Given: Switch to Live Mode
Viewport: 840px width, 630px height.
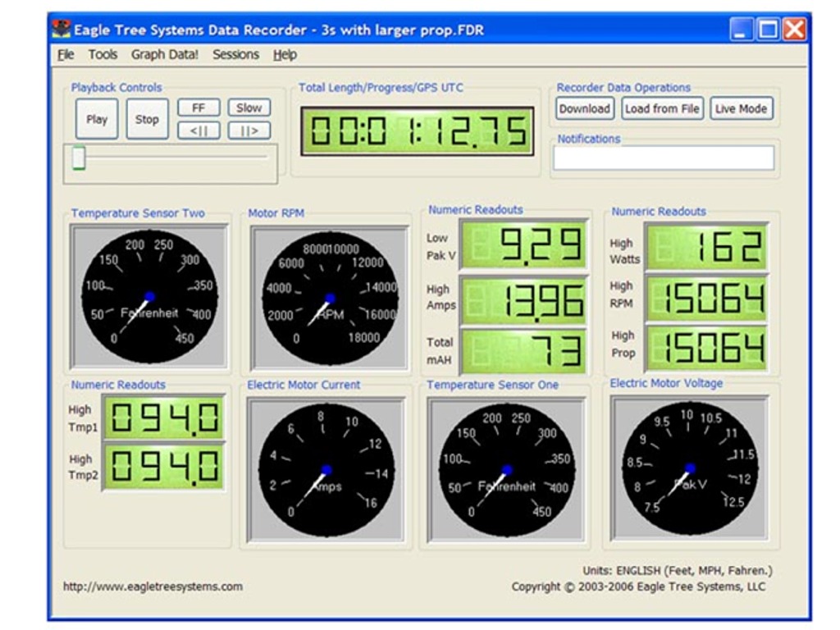Looking at the screenshot, I should pos(741,108).
